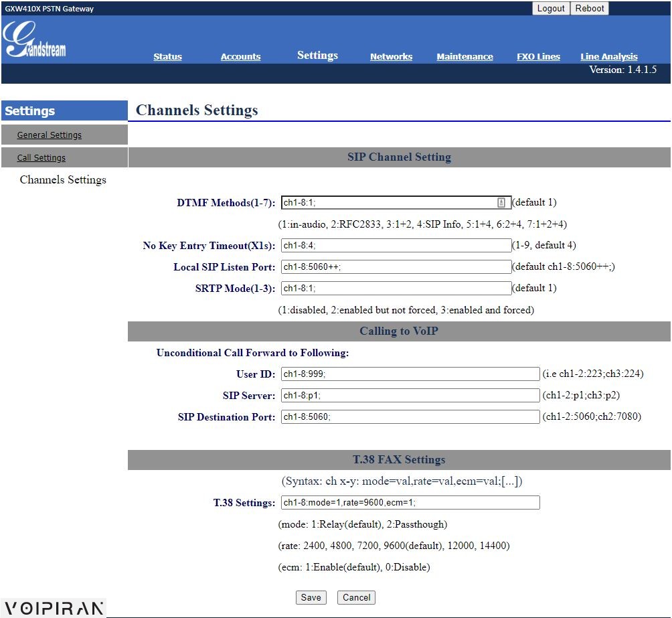Click the "(i.e ch1-2:223;ch3:224)" example text
The height and width of the screenshot is (618, 672).
tap(593, 374)
